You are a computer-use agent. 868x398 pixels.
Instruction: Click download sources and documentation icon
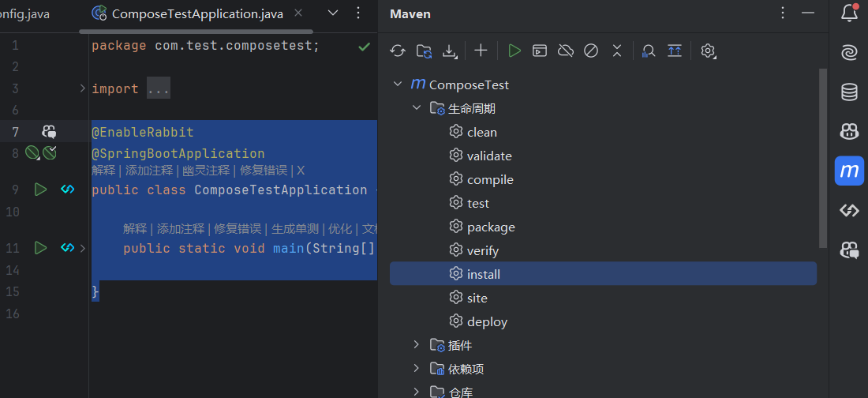450,51
